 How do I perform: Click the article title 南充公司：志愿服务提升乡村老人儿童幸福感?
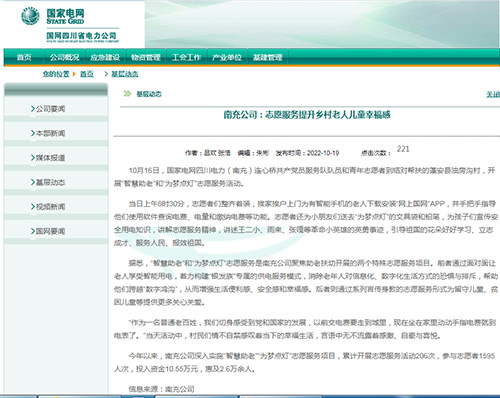(307, 115)
